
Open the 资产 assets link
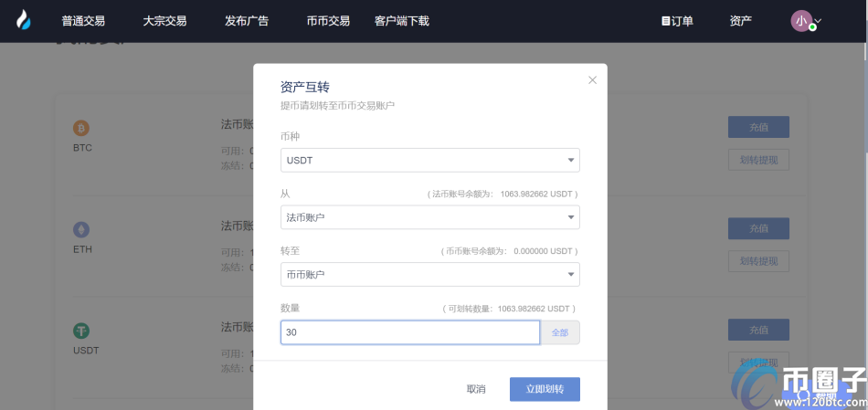[741, 20]
